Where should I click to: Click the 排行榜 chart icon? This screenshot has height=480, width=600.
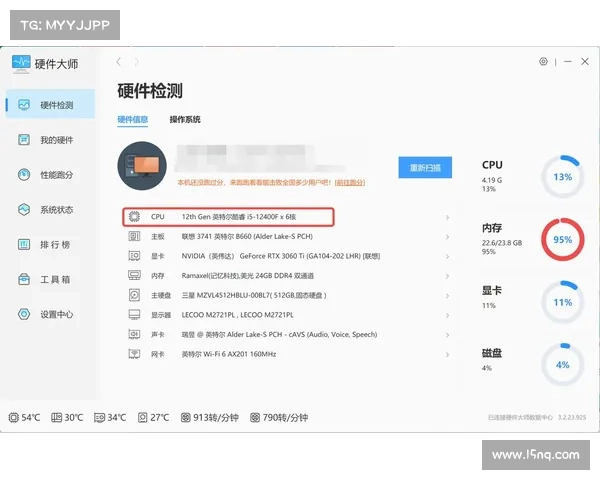pyautogui.click(x=24, y=244)
